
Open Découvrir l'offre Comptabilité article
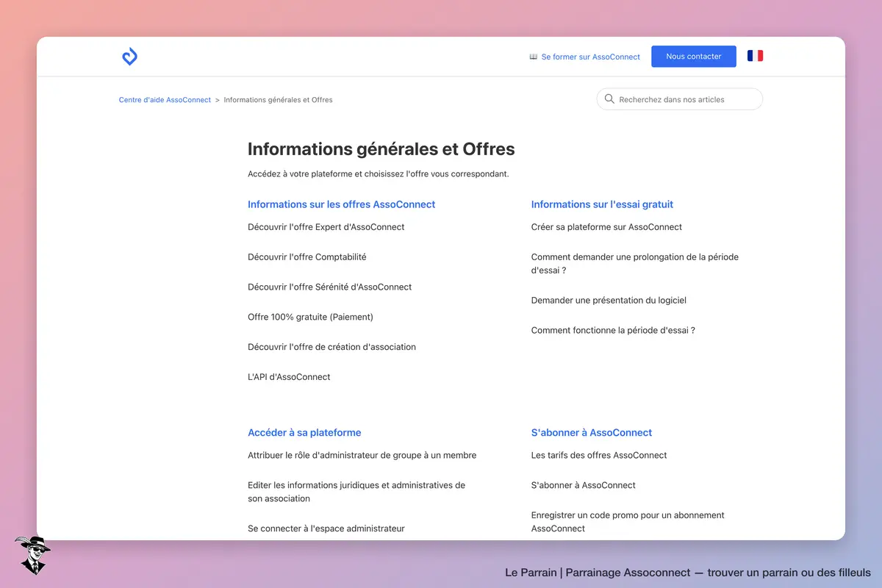click(307, 257)
